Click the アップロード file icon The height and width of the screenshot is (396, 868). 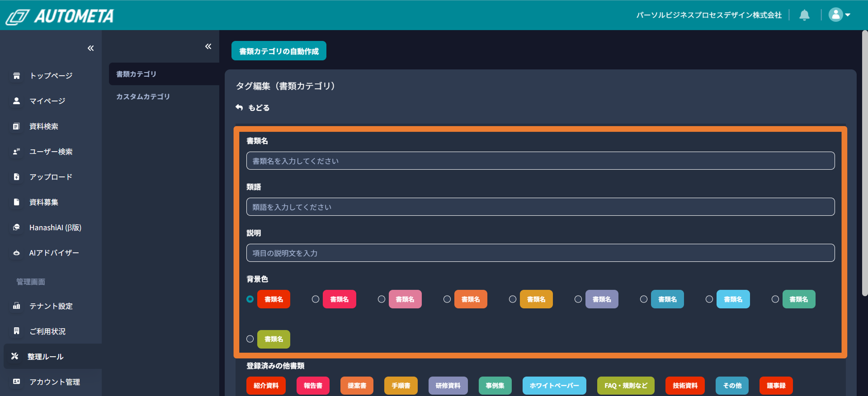point(16,177)
